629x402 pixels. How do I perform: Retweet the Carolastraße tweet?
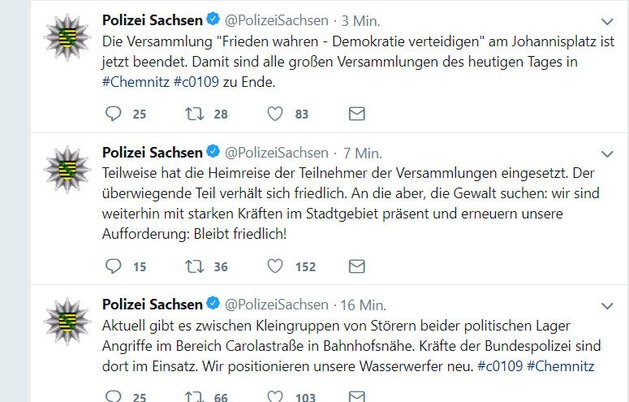pos(194,397)
